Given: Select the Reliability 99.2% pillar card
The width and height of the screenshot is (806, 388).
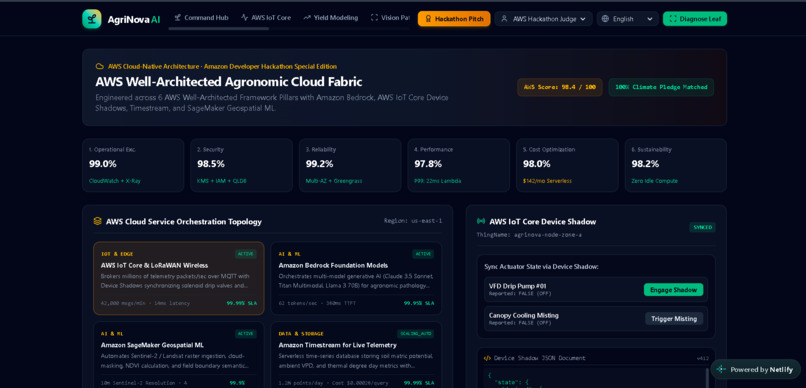Looking at the screenshot, I should [x=350, y=165].
